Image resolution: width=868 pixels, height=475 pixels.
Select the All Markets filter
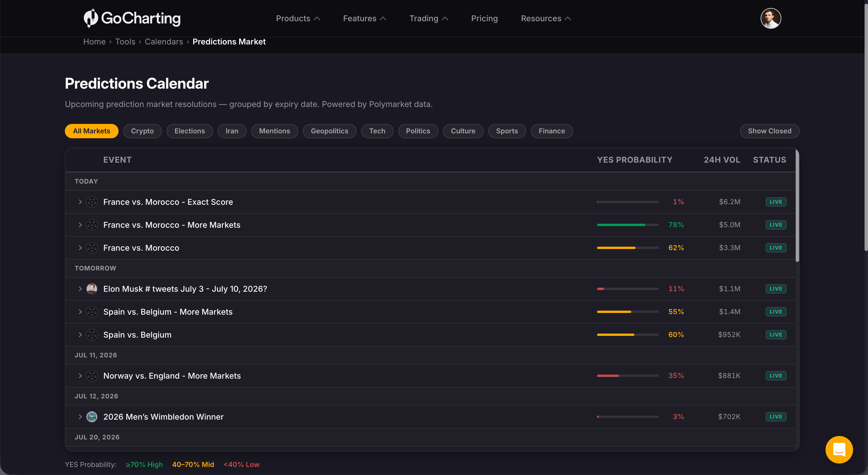[92, 131]
